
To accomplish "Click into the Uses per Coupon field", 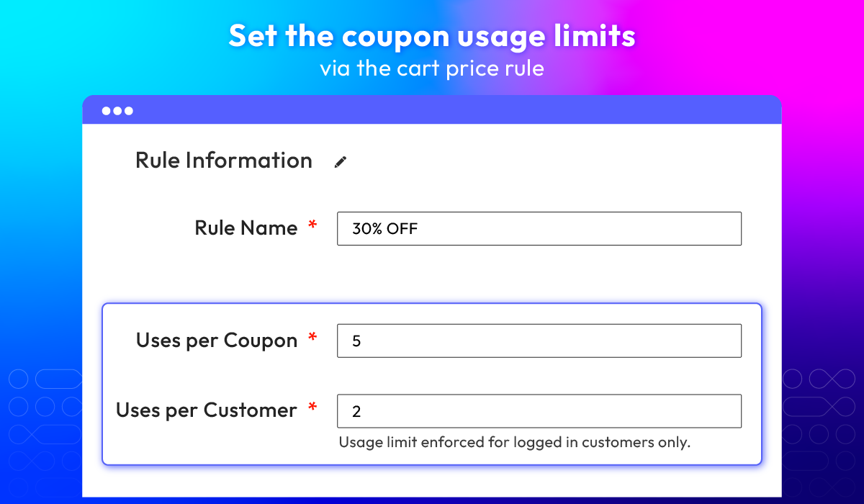I will (x=539, y=341).
